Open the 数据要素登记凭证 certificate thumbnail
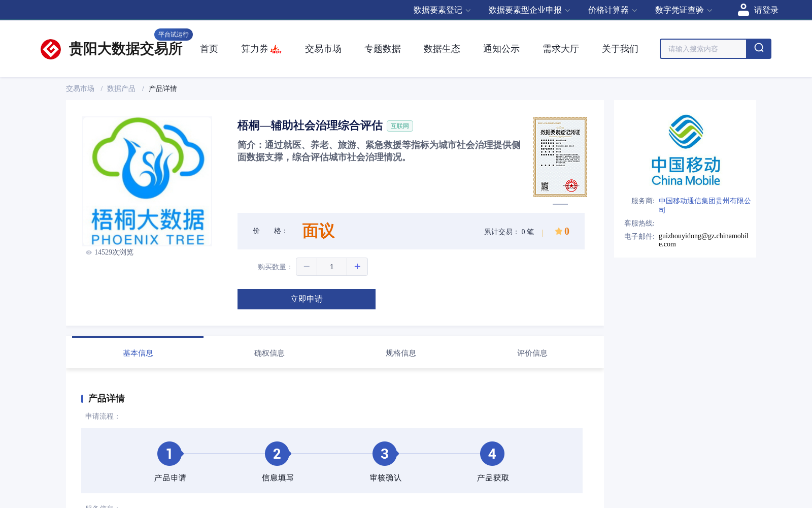812x508 pixels. tap(560, 157)
